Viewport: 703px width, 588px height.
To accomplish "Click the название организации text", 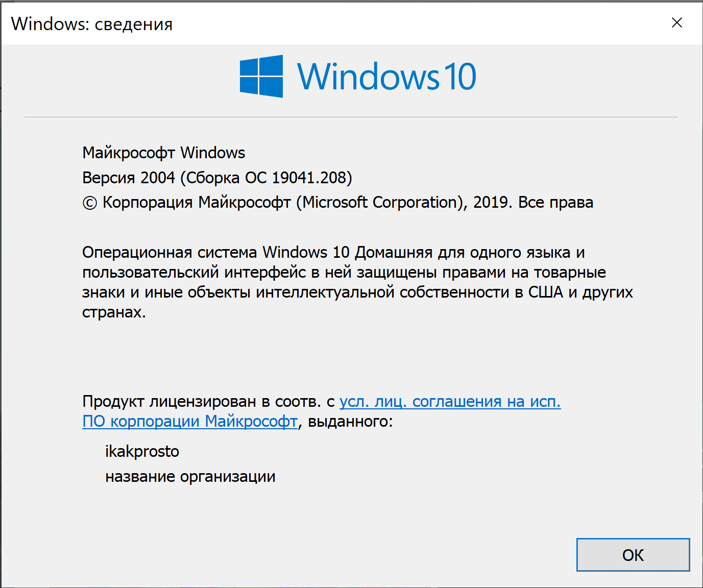I will point(190,477).
